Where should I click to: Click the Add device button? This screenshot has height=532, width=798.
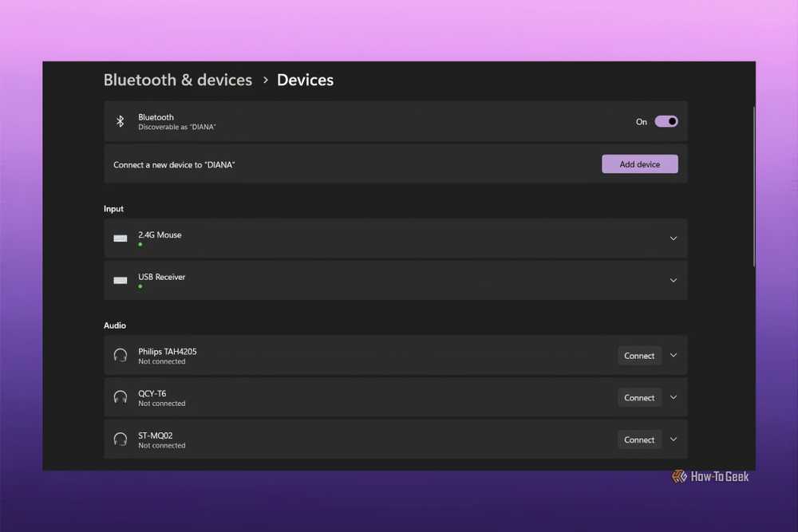640,164
